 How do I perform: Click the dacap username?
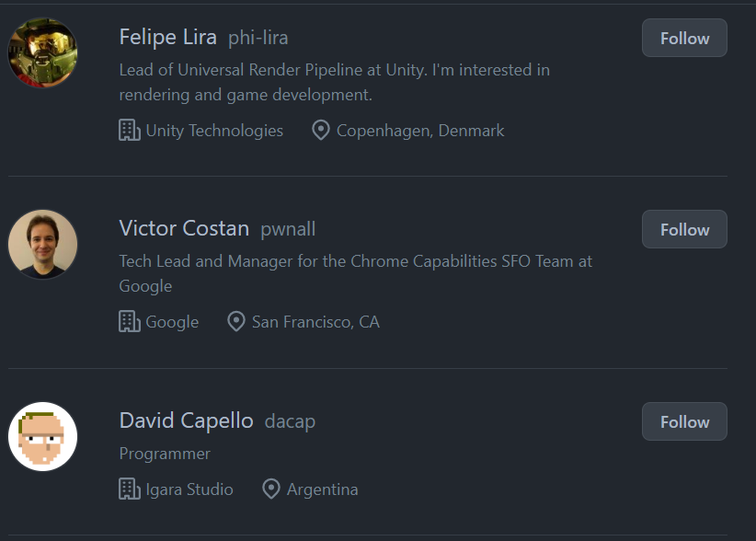click(290, 422)
